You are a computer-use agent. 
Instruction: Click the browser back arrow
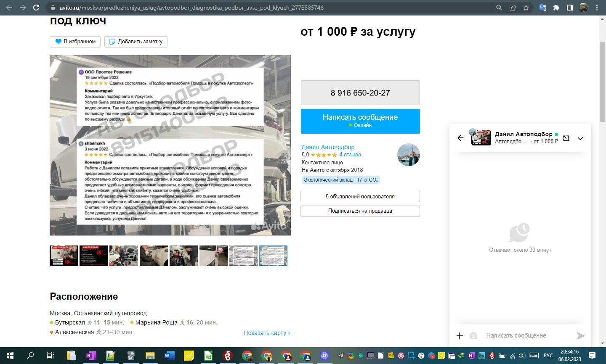tap(9, 8)
